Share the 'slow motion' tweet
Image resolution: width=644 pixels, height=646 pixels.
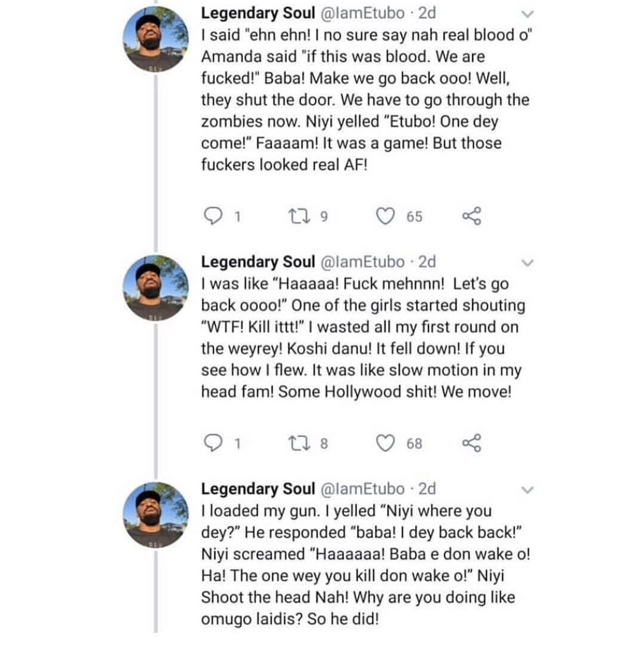click(x=472, y=443)
